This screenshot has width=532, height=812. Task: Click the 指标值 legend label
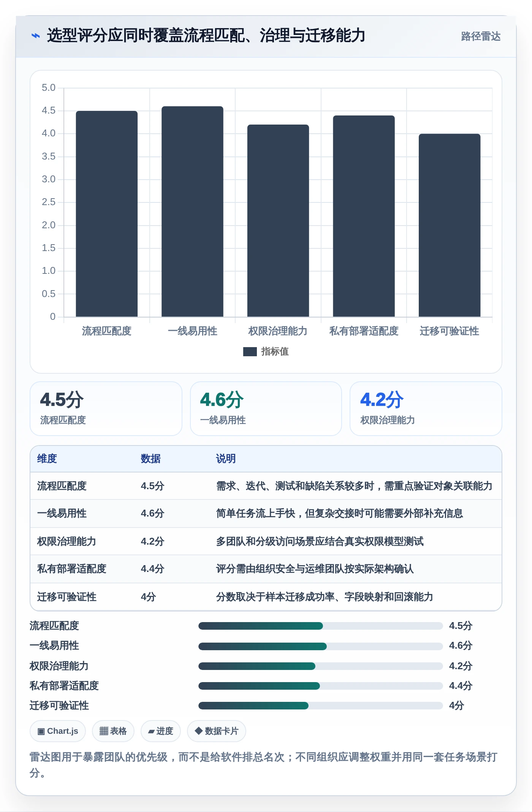coord(275,352)
